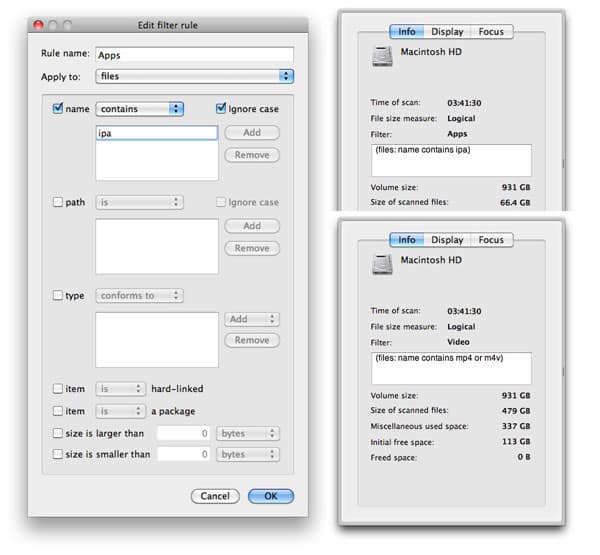Click the 'Apps' filter name value

point(457,134)
